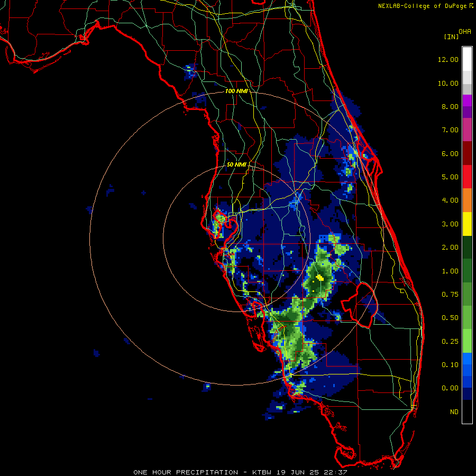Screen dimensions: 476x476
Task: Select the light green 0.25 swatch
Action: pos(467,341)
